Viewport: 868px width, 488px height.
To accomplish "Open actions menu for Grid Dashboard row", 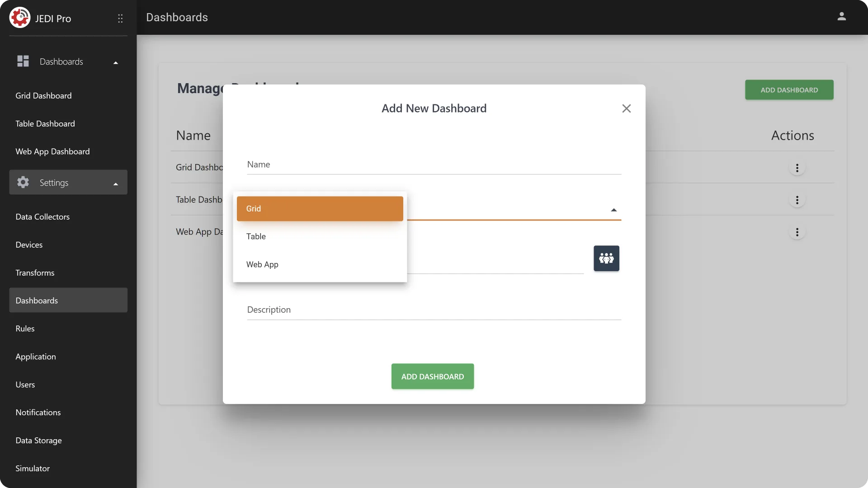I will click(797, 168).
